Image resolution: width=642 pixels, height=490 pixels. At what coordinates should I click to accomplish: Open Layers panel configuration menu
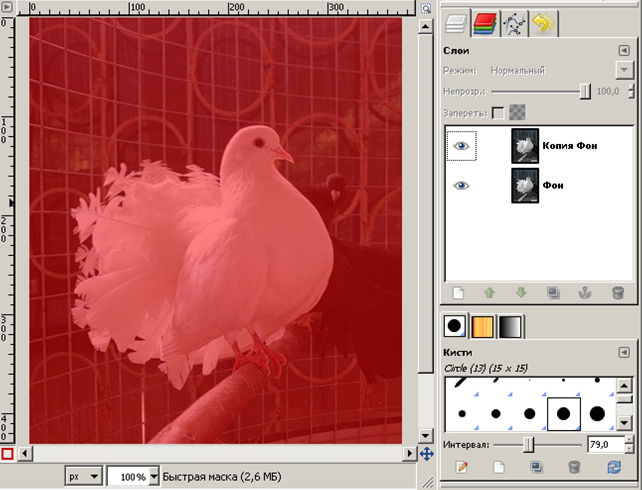click(x=624, y=50)
